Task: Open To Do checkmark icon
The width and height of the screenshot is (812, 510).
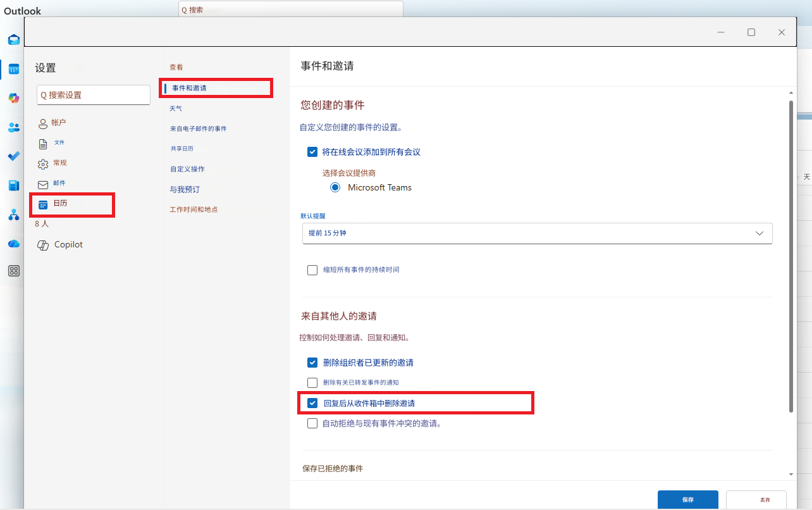Action: [x=13, y=156]
